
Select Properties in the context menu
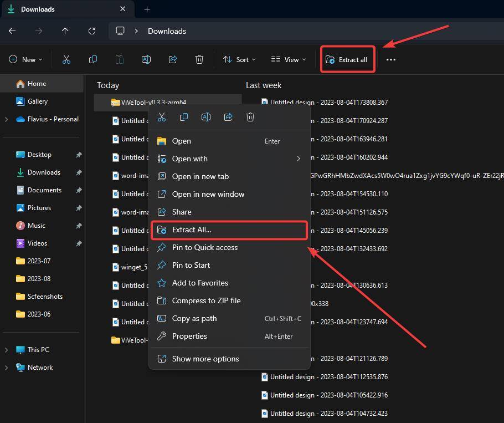(189, 336)
